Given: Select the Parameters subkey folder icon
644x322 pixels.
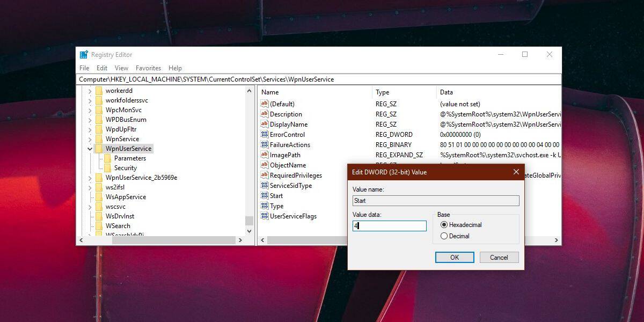Looking at the screenshot, I should pyautogui.click(x=108, y=158).
